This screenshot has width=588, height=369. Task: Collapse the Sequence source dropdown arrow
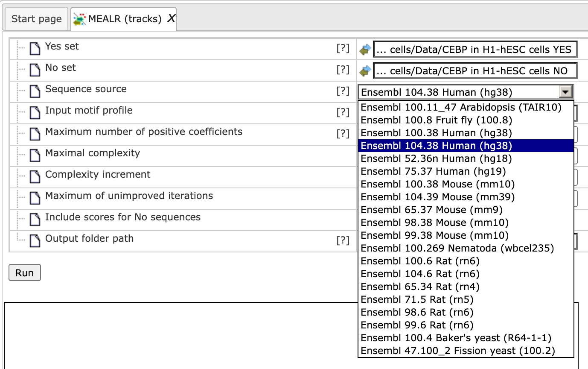pos(566,92)
